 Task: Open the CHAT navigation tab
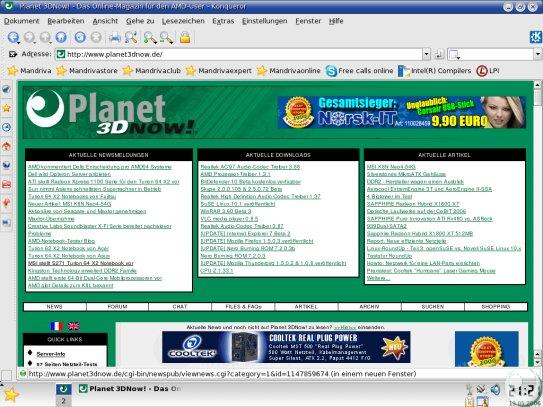(180, 307)
